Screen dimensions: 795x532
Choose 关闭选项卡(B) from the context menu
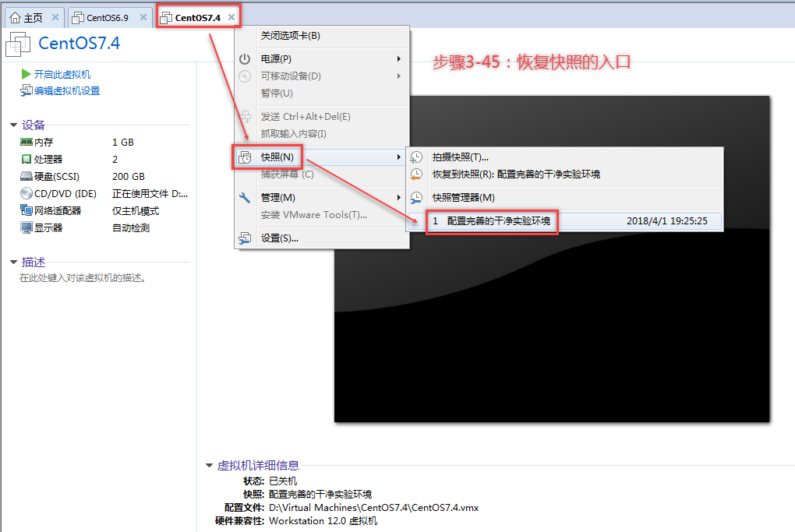click(322, 36)
